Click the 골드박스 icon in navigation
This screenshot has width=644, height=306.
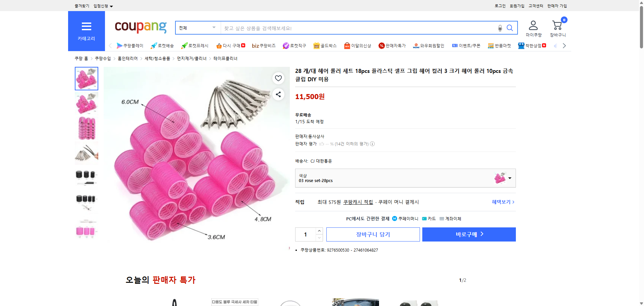click(316, 45)
